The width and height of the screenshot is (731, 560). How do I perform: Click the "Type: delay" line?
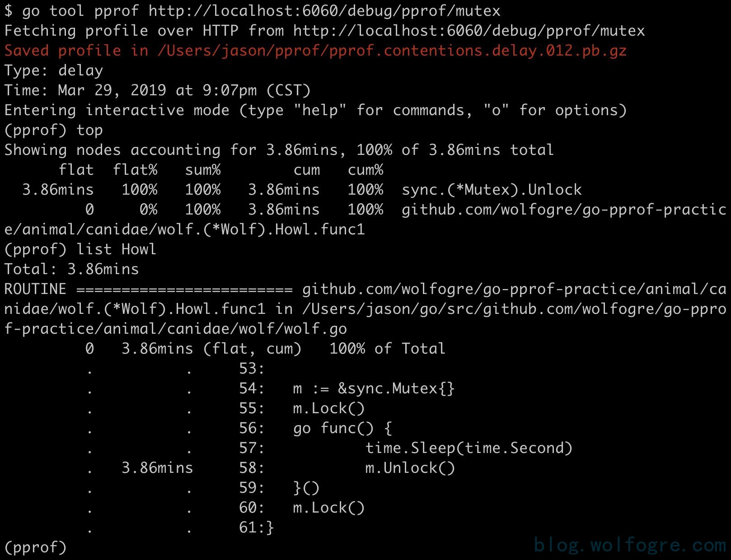coord(54,70)
